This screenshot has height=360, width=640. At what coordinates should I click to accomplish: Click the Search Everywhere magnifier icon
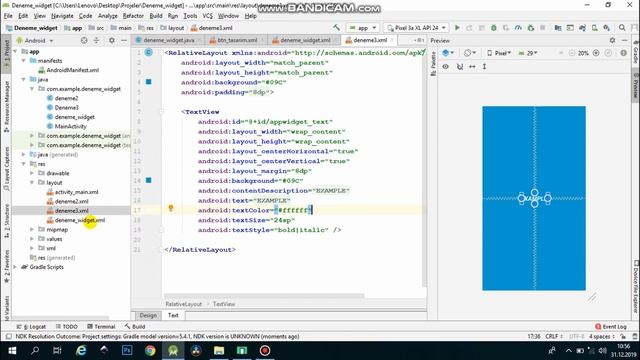(x=622, y=28)
